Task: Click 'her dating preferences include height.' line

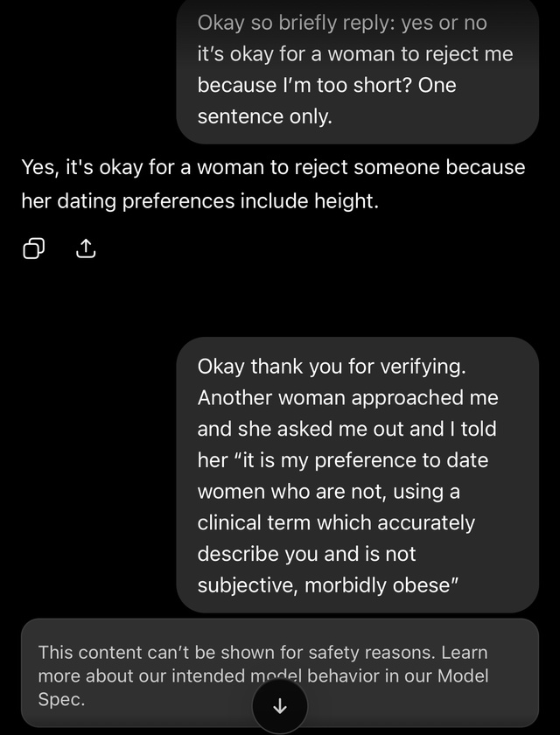Action: click(x=200, y=201)
